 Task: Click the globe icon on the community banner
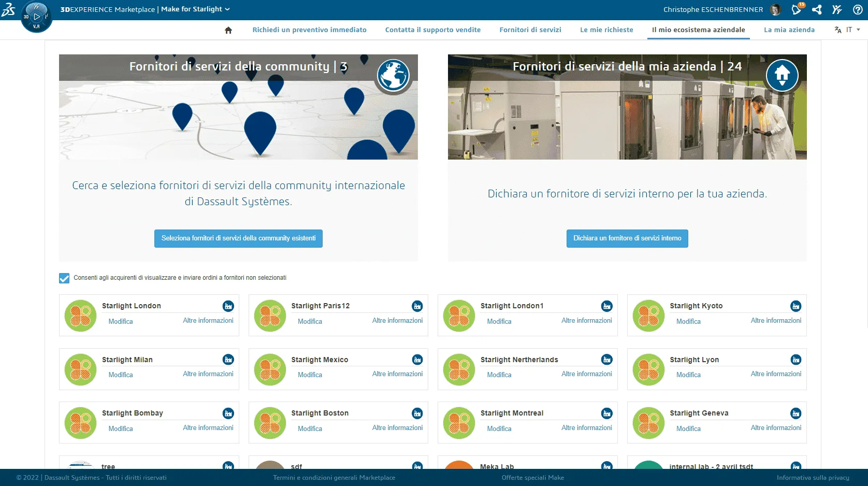click(394, 75)
